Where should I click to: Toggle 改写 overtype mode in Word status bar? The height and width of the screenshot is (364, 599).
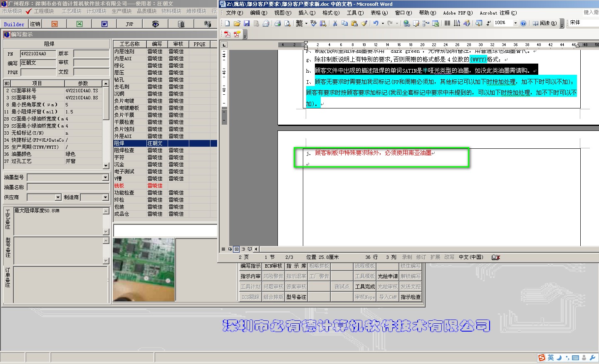pos(449,257)
